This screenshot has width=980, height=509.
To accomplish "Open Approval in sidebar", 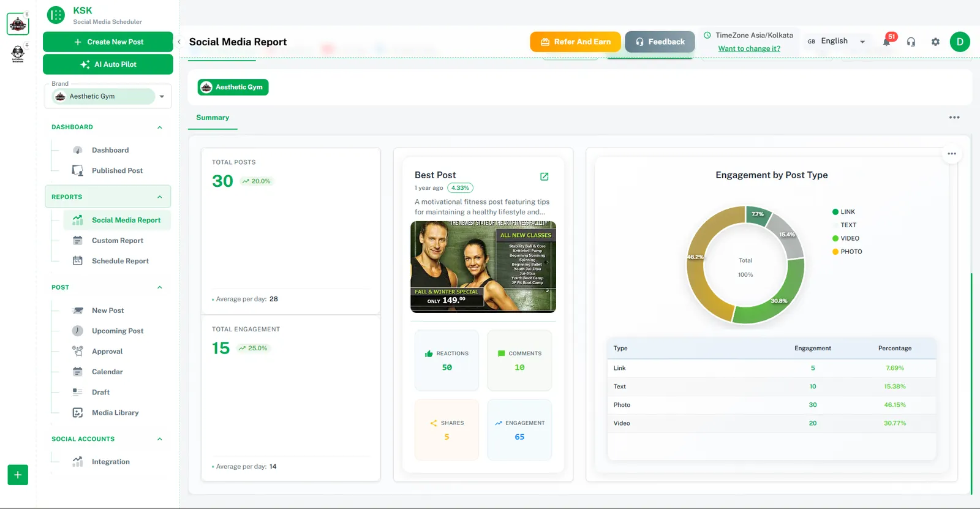I will point(107,352).
